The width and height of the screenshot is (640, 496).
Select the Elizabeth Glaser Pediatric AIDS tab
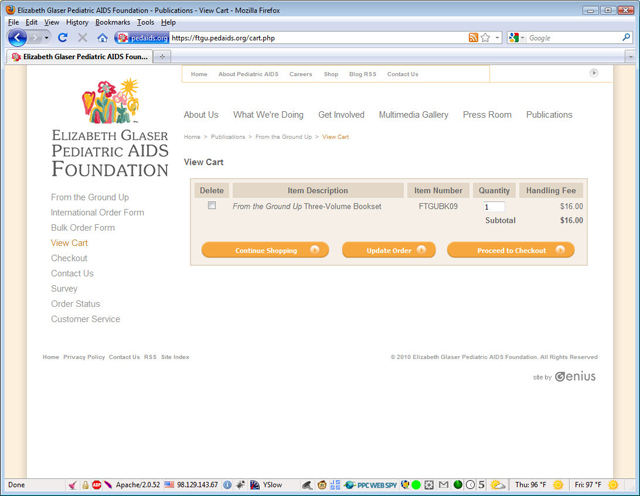tap(80, 56)
